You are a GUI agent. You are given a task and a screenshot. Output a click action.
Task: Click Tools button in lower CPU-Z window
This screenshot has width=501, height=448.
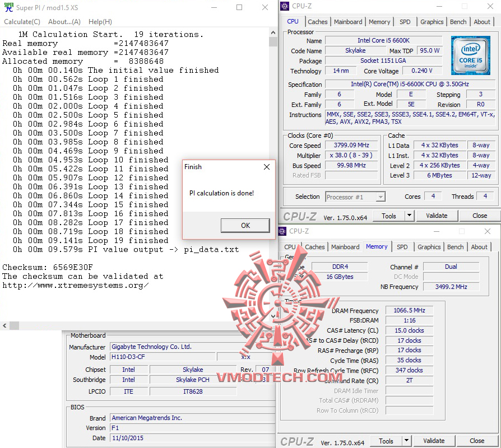point(386,441)
